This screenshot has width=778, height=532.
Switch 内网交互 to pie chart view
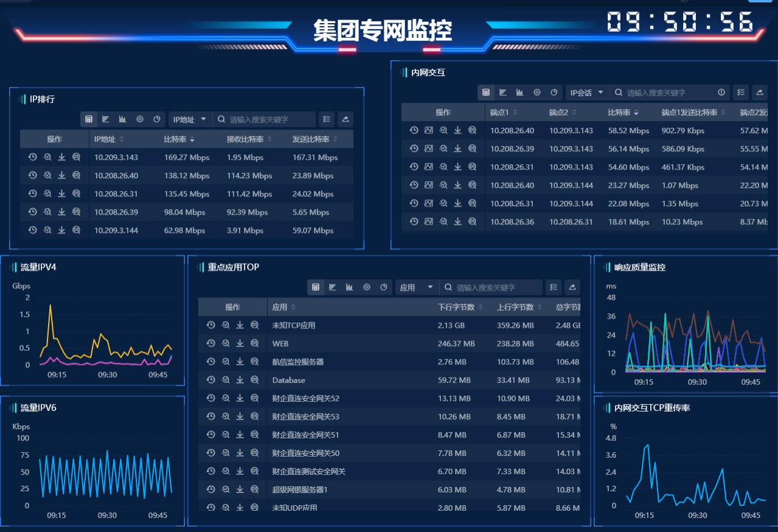554,92
